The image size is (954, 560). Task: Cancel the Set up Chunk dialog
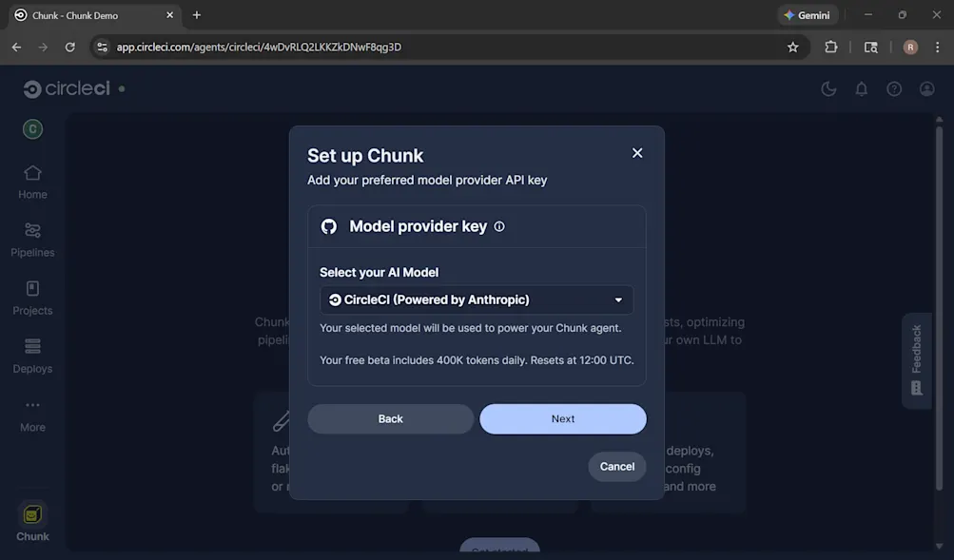[615, 466]
